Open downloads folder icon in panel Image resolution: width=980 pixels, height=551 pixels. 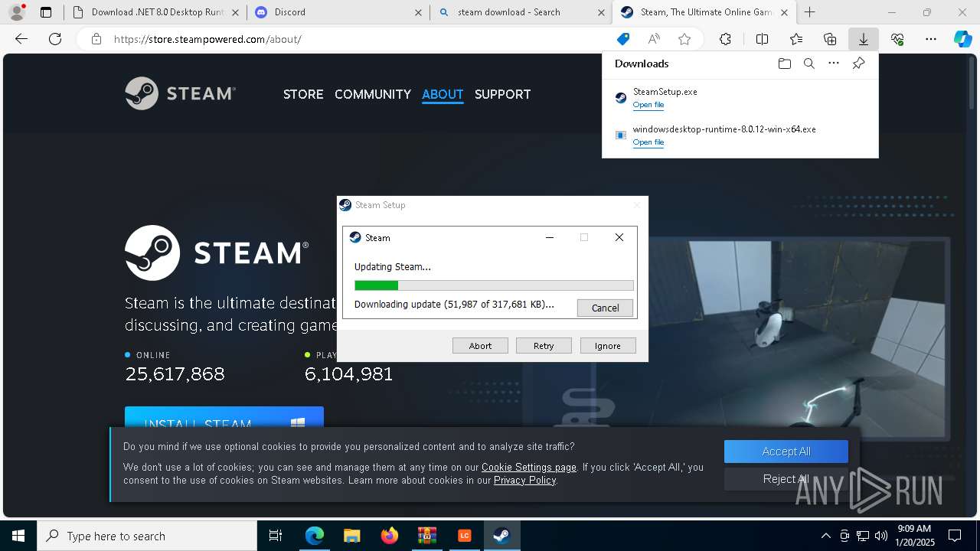784,64
